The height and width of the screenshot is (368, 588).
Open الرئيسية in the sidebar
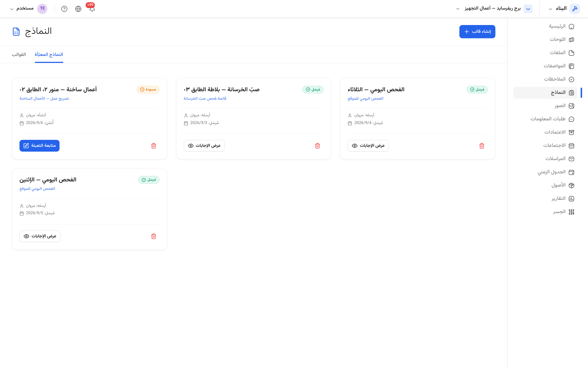pos(545,26)
